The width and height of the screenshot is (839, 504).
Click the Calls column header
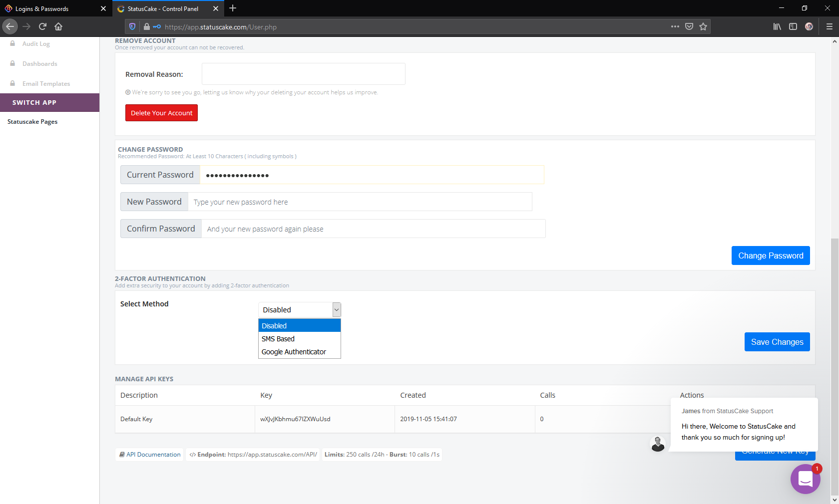pyautogui.click(x=547, y=395)
